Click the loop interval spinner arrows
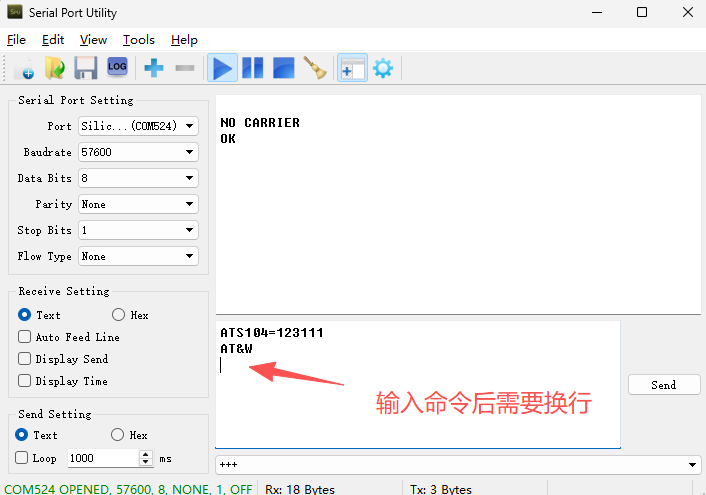706x495 pixels. (x=145, y=458)
